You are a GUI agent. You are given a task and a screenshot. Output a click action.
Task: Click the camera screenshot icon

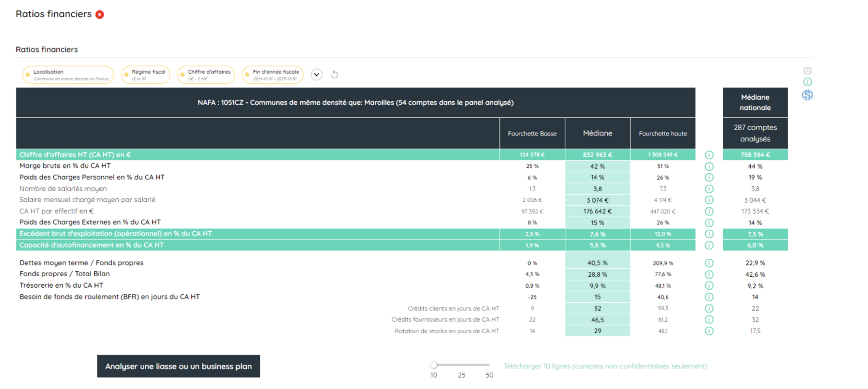click(x=807, y=71)
